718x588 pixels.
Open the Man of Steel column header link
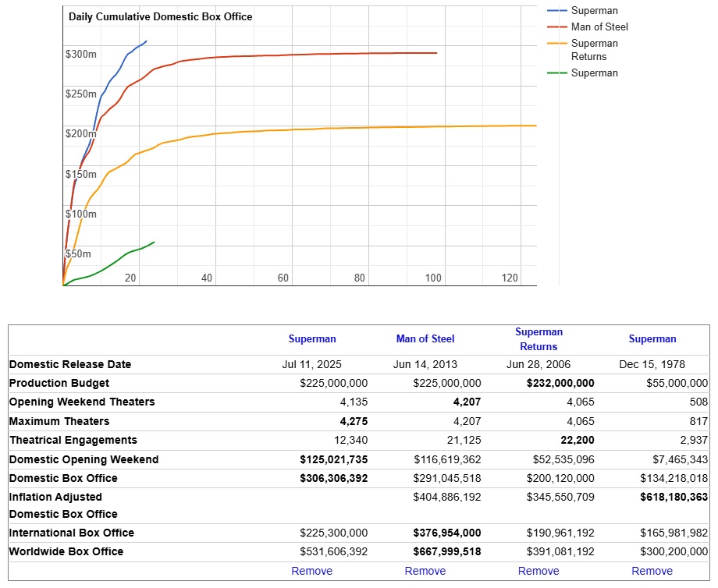tap(425, 339)
